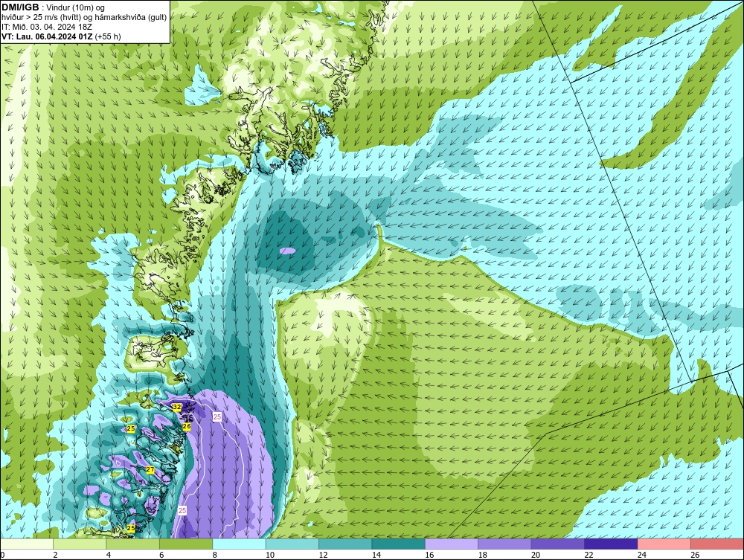The width and height of the screenshot is (744, 560).
Task: Click the legend tick label 20
Action: pyautogui.click(x=535, y=555)
